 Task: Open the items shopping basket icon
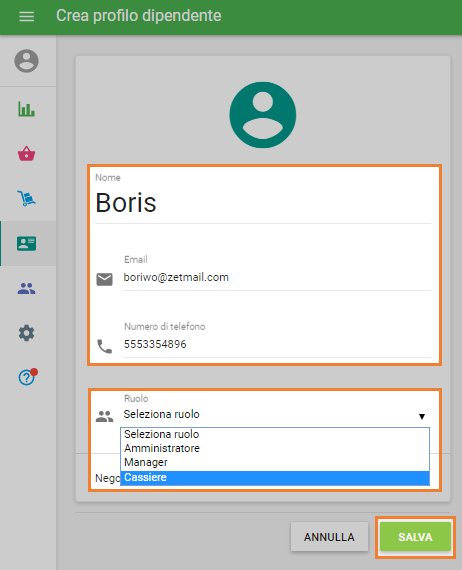pos(27,153)
